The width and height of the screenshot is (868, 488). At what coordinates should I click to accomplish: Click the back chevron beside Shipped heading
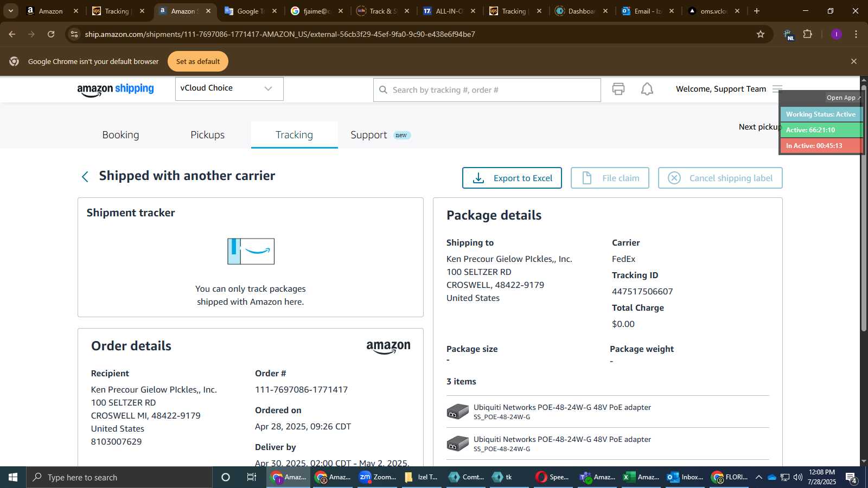(85, 177)
